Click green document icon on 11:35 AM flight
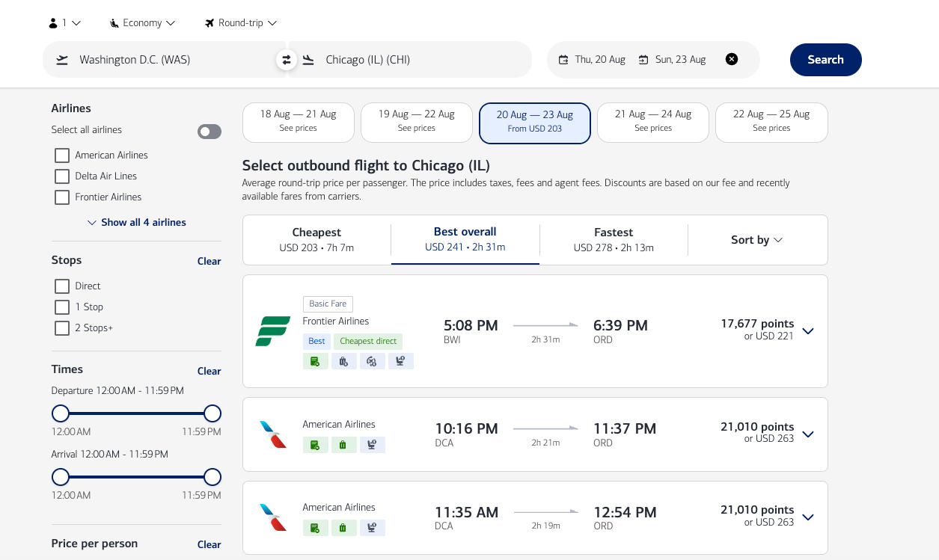Screen dimensions: 939x560 tap(315, 528)
